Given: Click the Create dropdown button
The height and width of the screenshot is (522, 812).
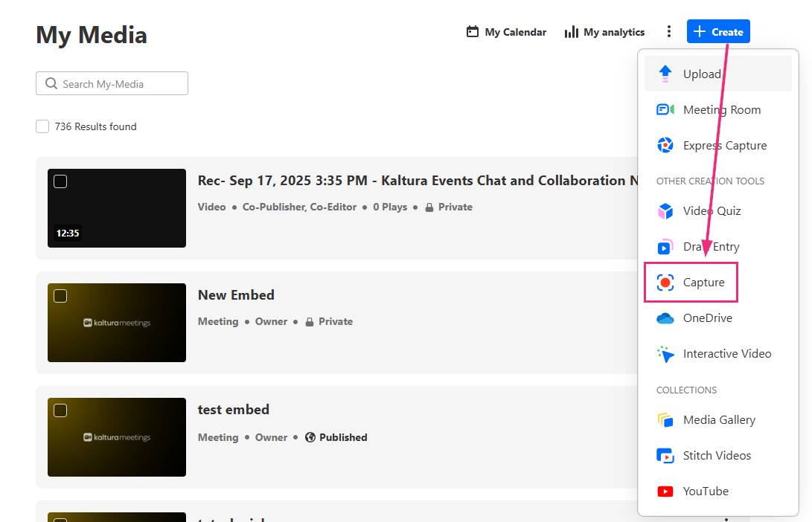Looking at the screenshot, I should pos(718,31).
